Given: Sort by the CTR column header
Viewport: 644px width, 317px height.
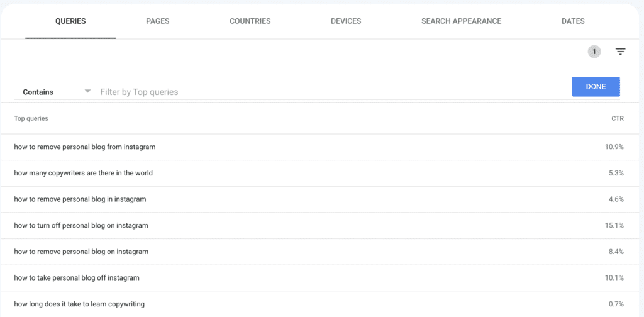Looking at the screenshot, I should pos(617,118).
